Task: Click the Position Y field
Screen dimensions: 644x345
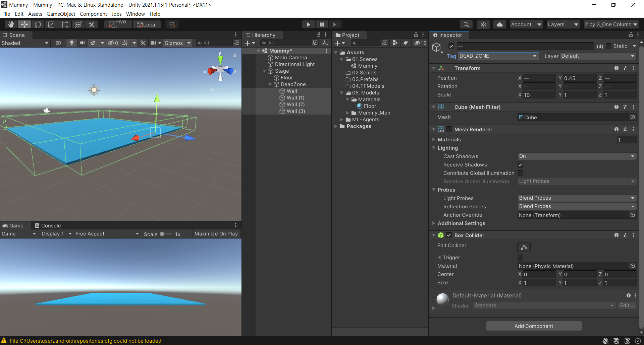Action: pyautogui.click(x=579, y=78)
